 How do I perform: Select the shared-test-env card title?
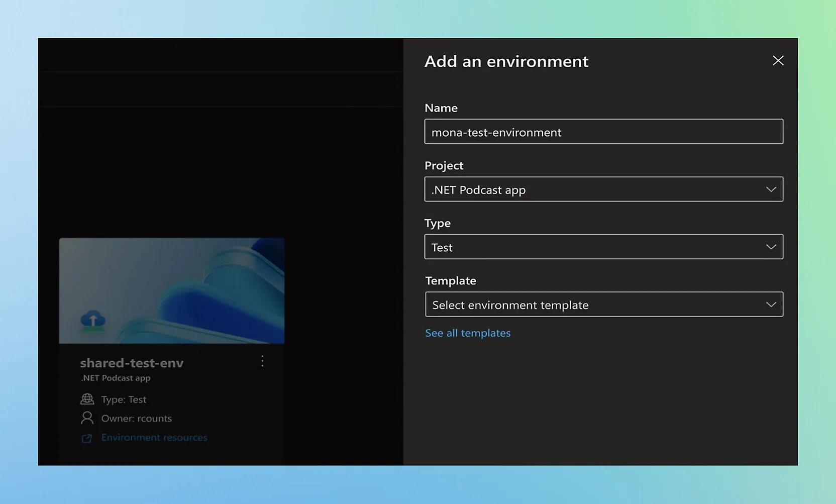[x=132, y=363]
